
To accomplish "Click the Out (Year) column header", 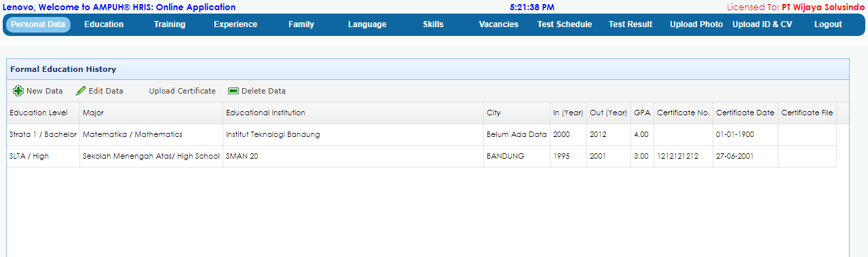I will pyautogui.click(x=609, y=113).
